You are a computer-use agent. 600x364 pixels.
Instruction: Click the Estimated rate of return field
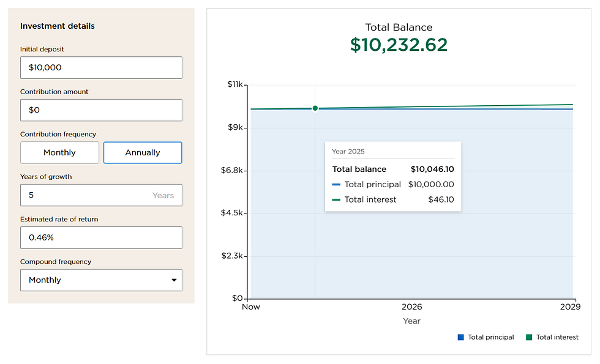click(x=101, y=238)
